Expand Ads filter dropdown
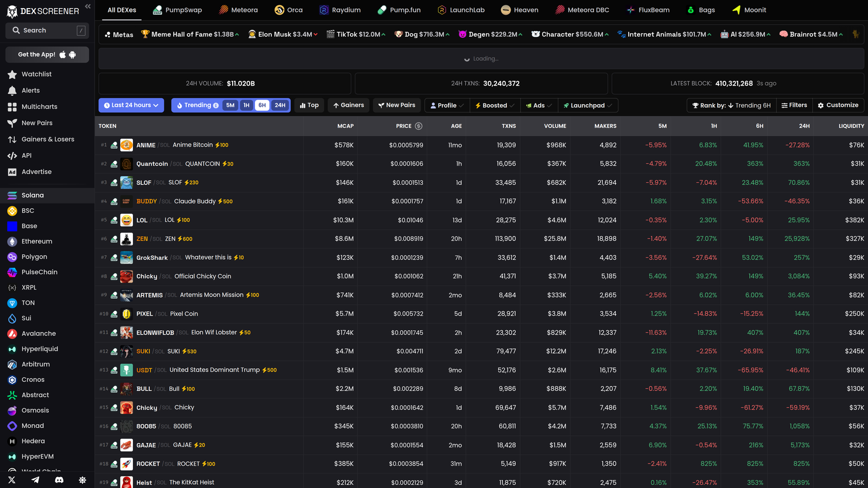Image resolution: width=868 pixels, height=488 pixels. click(538, 105)
